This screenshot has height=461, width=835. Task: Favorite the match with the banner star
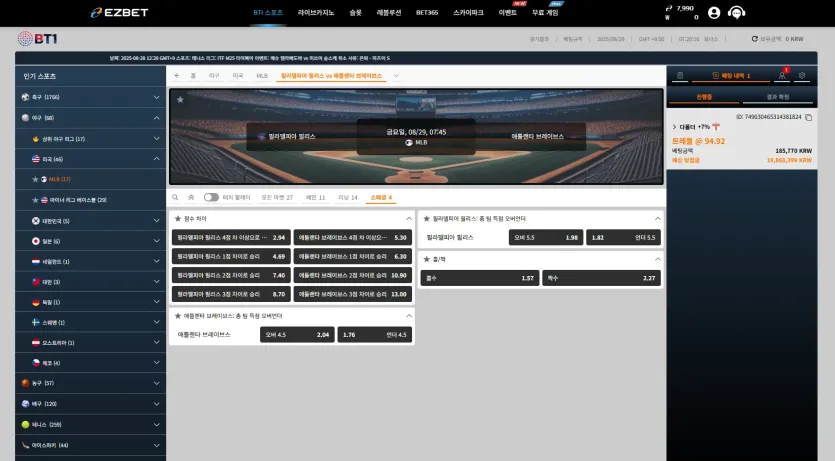pos(180,100)
